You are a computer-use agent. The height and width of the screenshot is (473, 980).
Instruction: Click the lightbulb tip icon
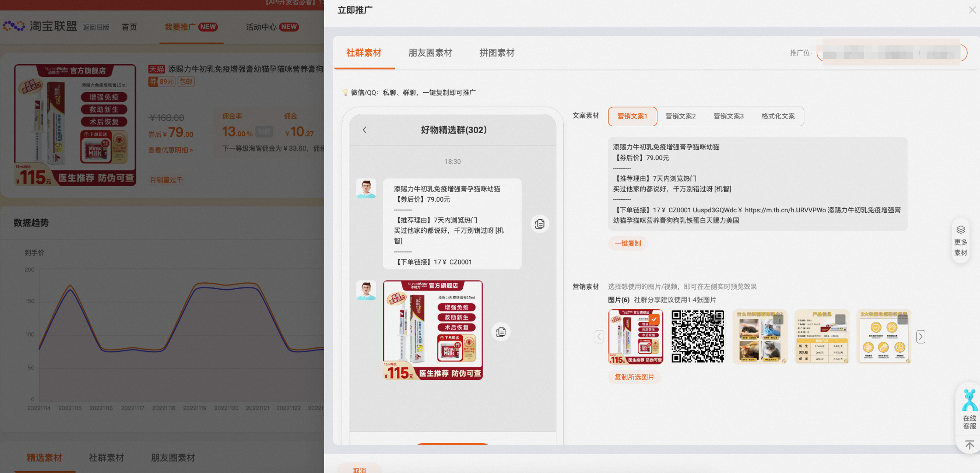345,93
